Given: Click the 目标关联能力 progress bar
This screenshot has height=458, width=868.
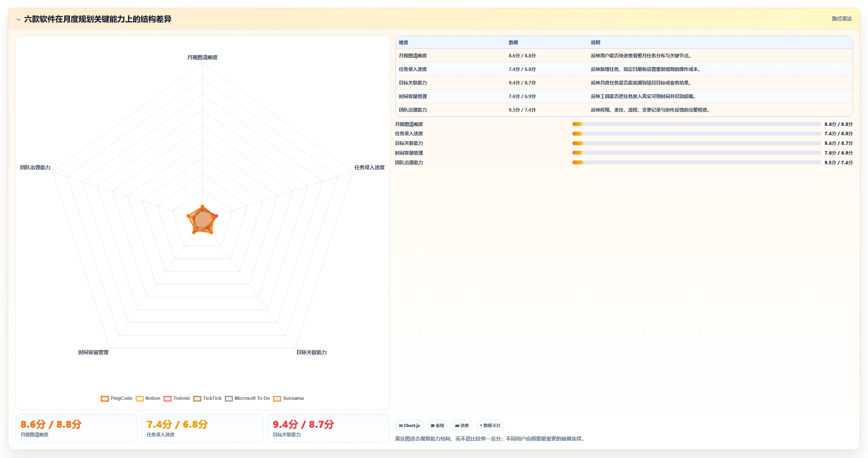Looking at the screenshot, I should tap(697, 143).
